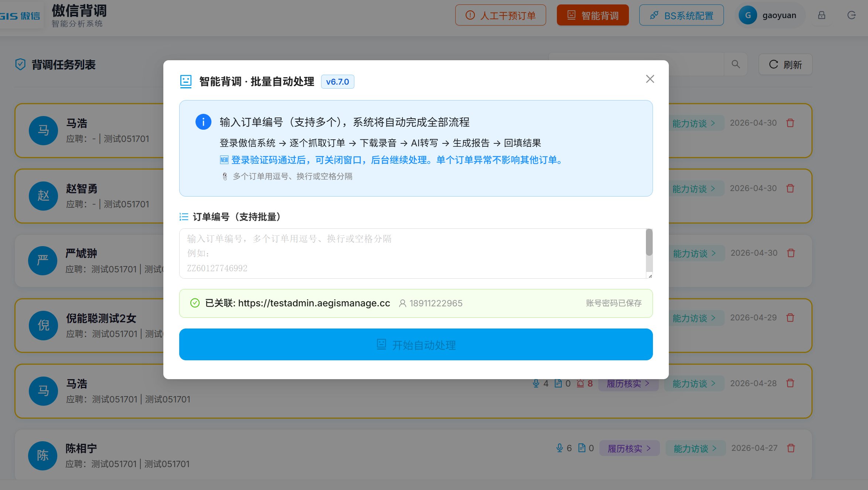Viewport: 868px width, 490px height.
Task: Delete the 赵智勇 task
Action: pyautogui.click(x=790, y=188)
